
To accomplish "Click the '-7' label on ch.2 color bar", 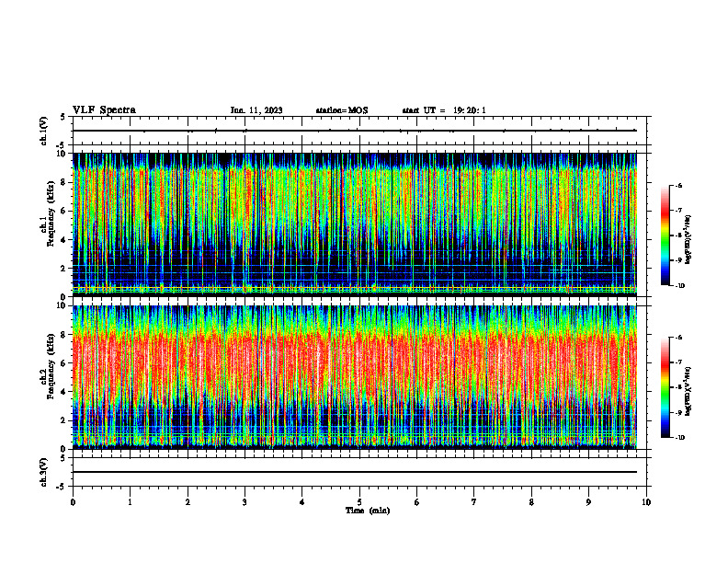I will coord(678,362).
